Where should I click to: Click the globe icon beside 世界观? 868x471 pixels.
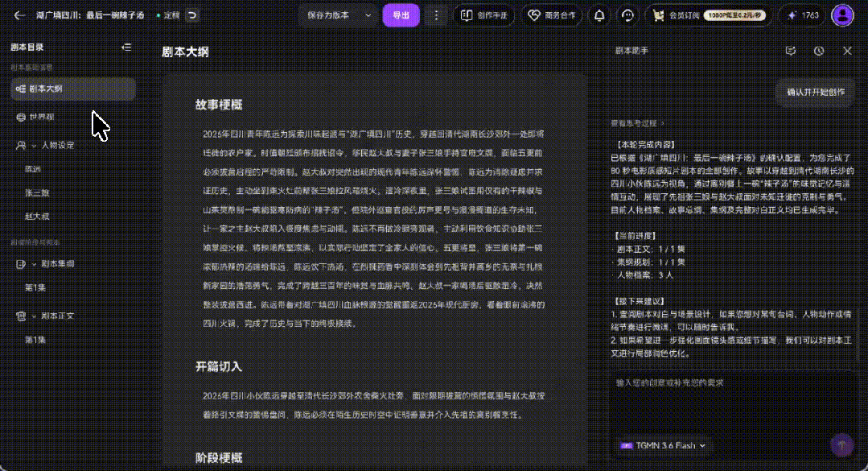coord(21,118)
